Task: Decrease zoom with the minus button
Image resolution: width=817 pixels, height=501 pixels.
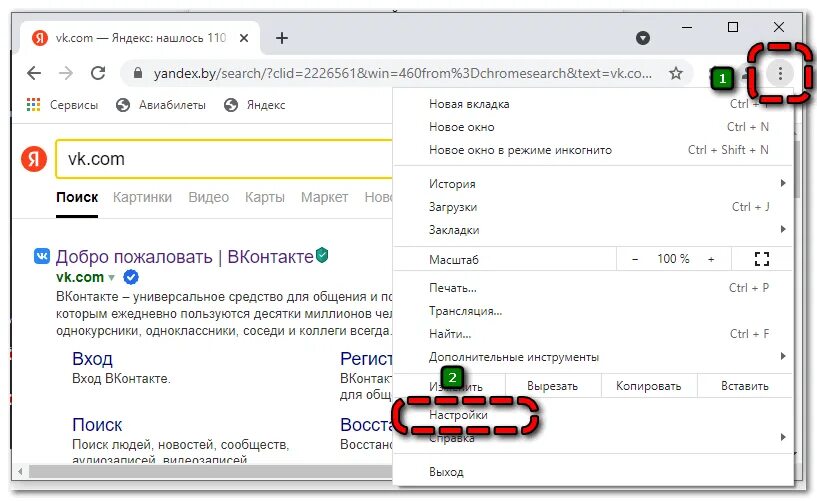Action: point(635,259)
